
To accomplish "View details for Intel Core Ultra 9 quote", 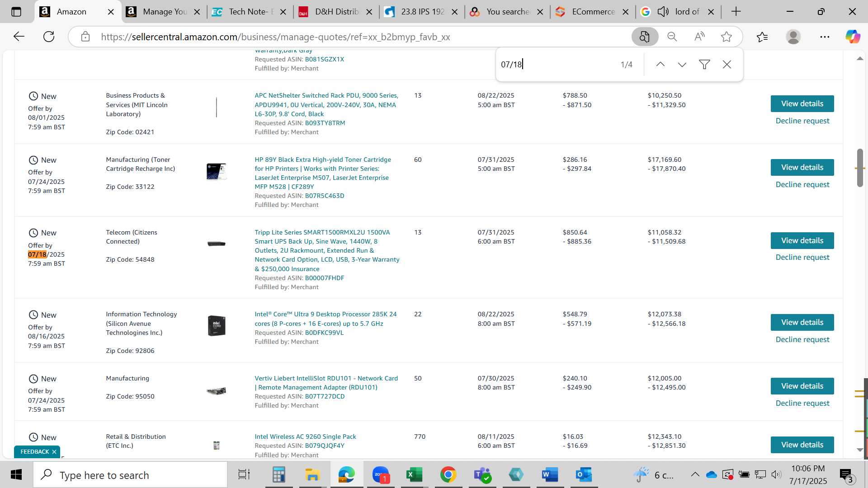I will 802,323.
